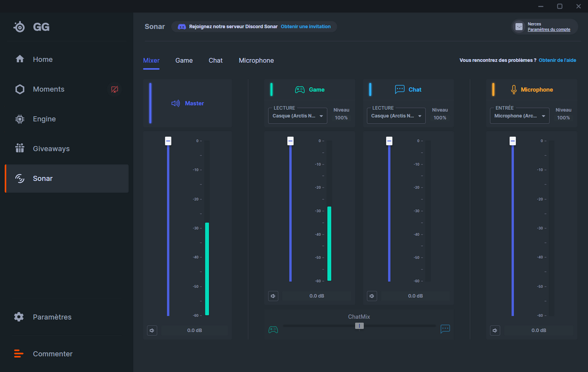Screen dimensions: 588x372
Task: Click the Game 'Niveau 100%' text
Action: click(342, 114)
